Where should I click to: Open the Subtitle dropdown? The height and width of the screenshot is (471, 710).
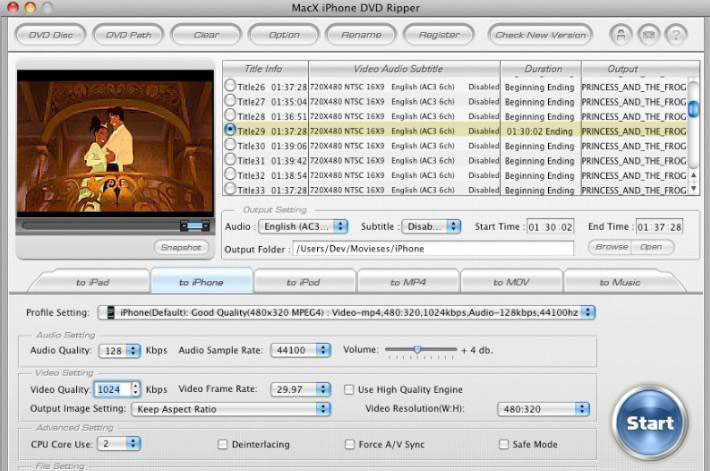(431, 226)
